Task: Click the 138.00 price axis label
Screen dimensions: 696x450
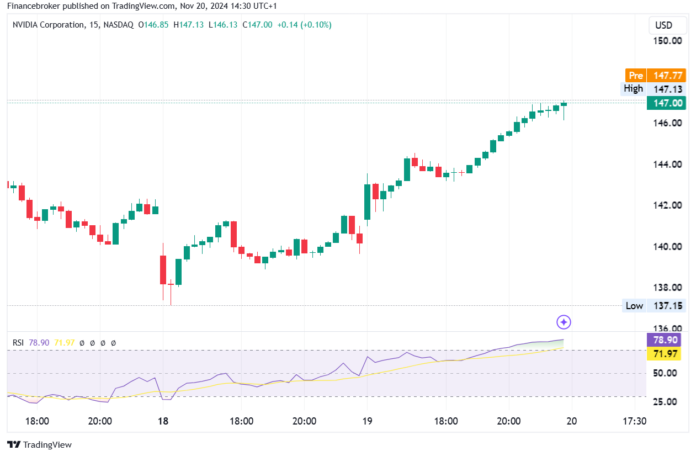Action: click(667, 288)
